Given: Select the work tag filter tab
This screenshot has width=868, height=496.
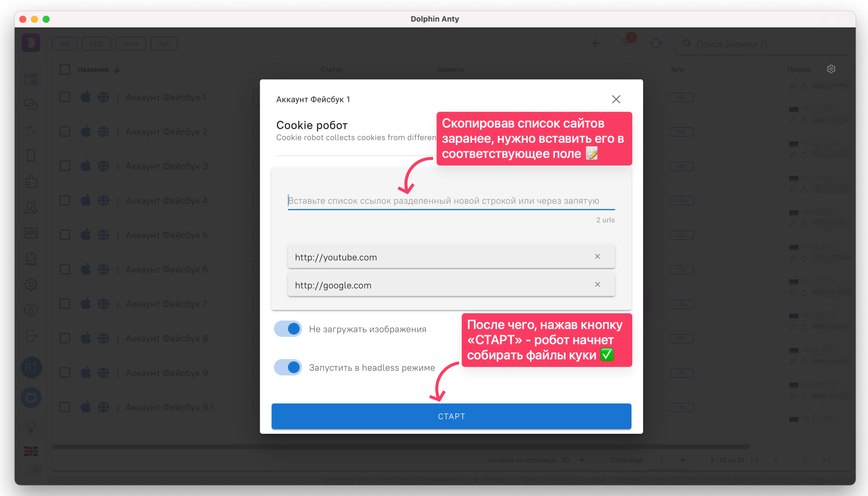Looking at the screenshot, I should [x=131, y=44].
